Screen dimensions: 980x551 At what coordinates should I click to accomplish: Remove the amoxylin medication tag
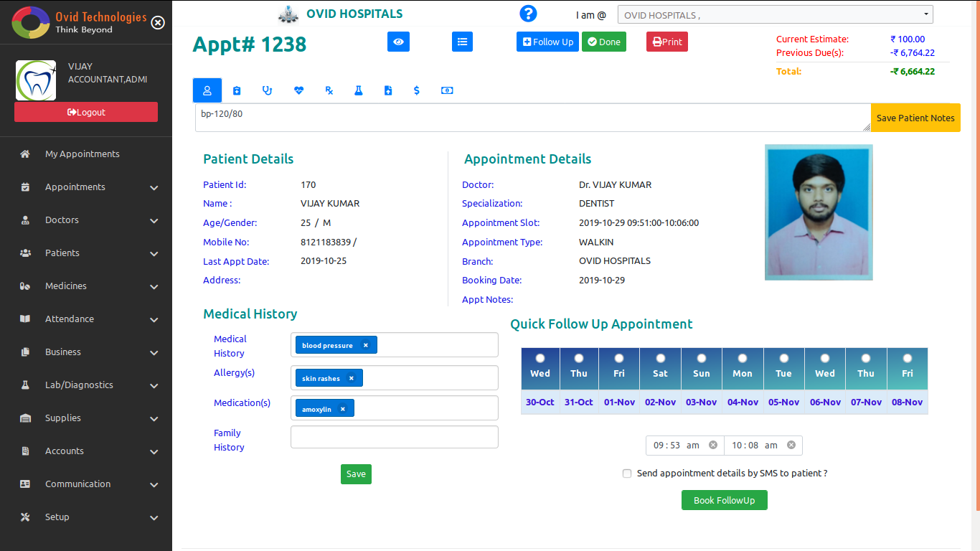pyautogui.click(x=342, y=409)
